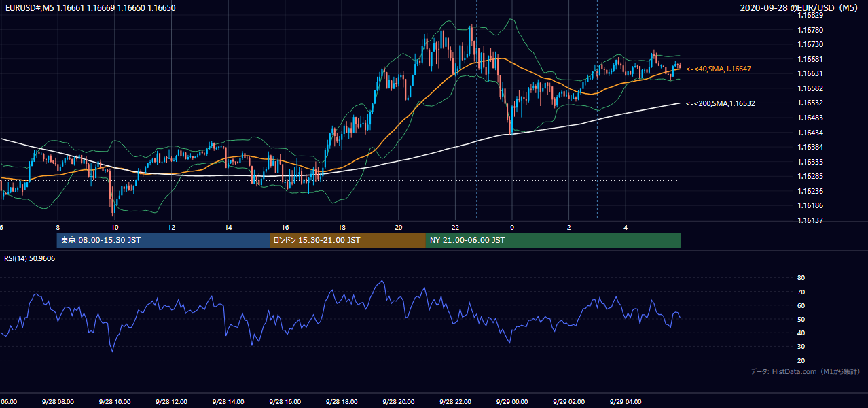Image resolution: width=868 pixels, height=408 pixels.
Task: Click price axis value 1.16730
Action: pos(810,44)
